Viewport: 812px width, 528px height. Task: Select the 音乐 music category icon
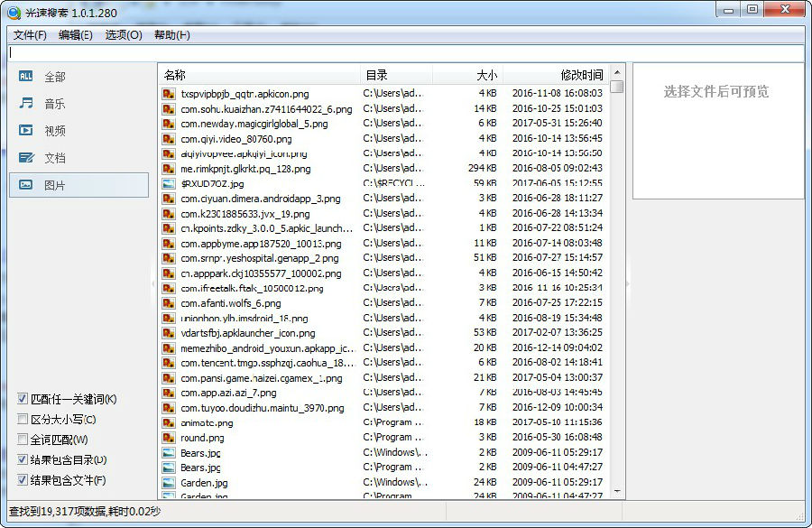[26, 103]
